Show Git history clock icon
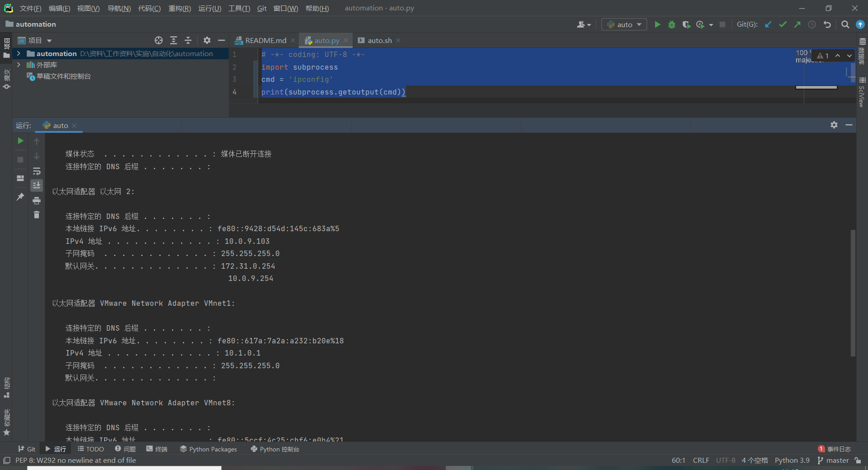This screenshot has height=470, width=868. point(812,24)
